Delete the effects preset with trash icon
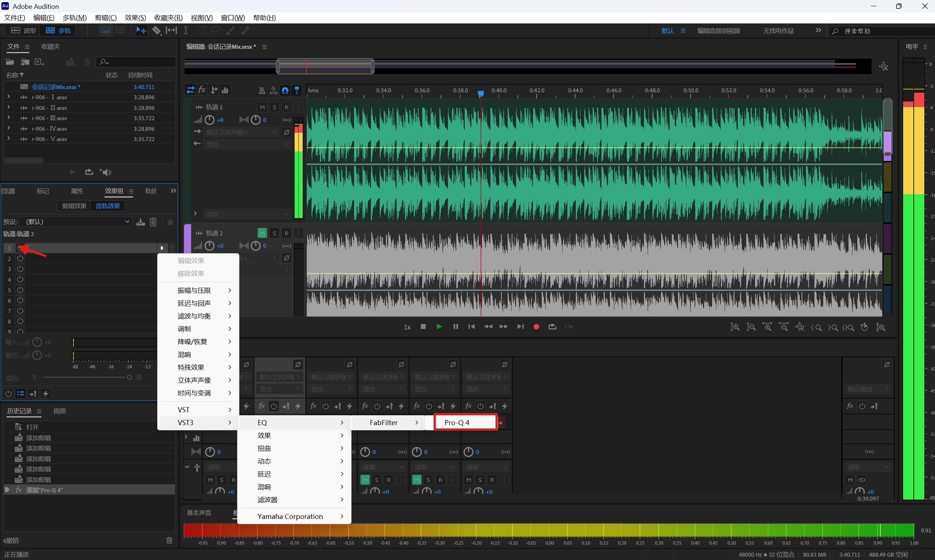935x560 pixels. pos(153,222)
